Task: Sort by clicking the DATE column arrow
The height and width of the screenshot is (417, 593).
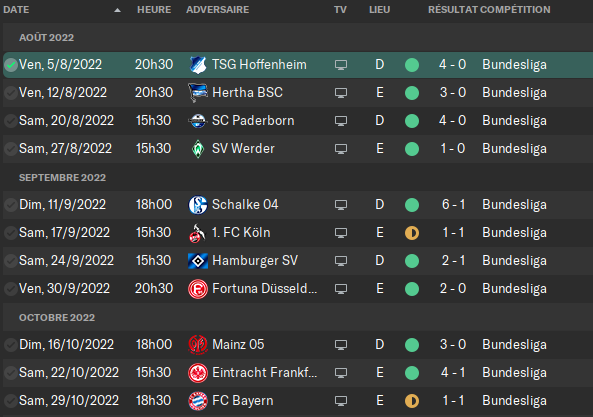Action: [x=118, y=10]
